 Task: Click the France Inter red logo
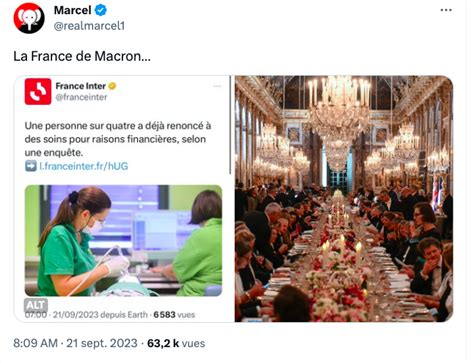[x=38, y=91]
